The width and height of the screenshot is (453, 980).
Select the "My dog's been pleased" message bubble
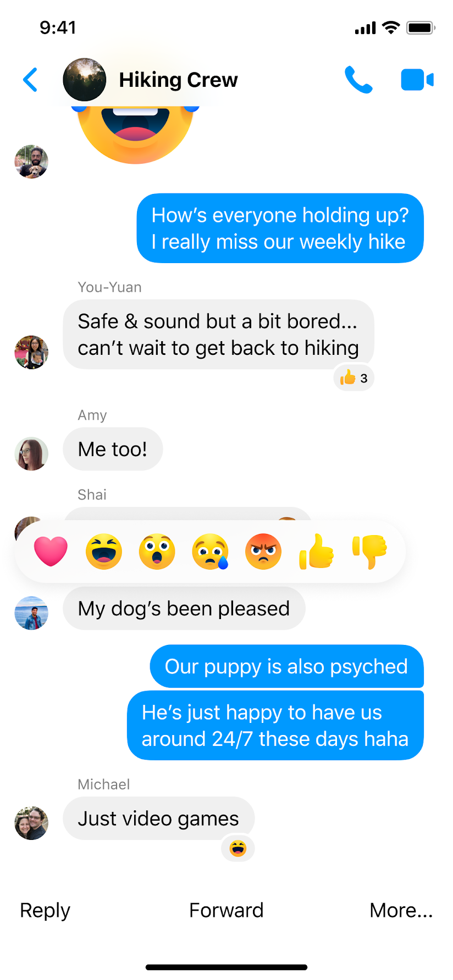click(184, 609)
